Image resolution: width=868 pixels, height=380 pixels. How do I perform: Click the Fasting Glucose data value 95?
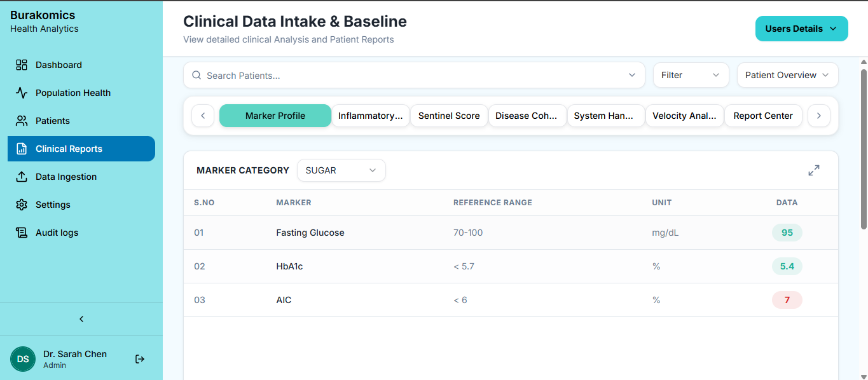[787, 233]
